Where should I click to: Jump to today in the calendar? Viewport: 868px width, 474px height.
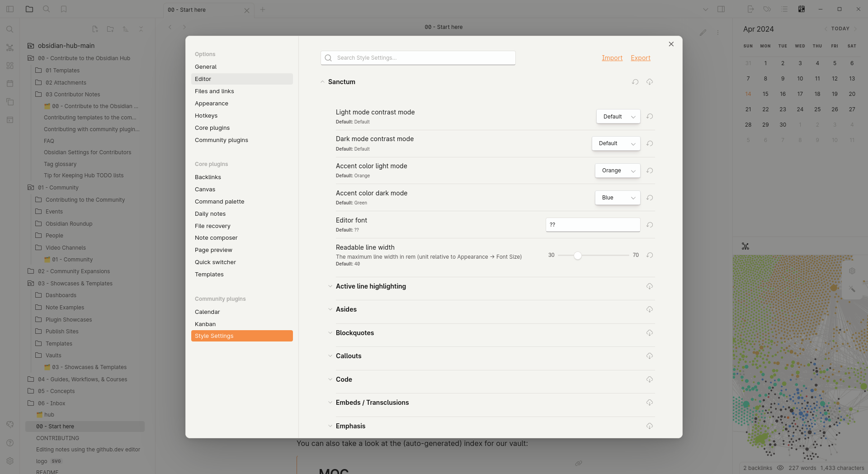(x=840, y=28)
